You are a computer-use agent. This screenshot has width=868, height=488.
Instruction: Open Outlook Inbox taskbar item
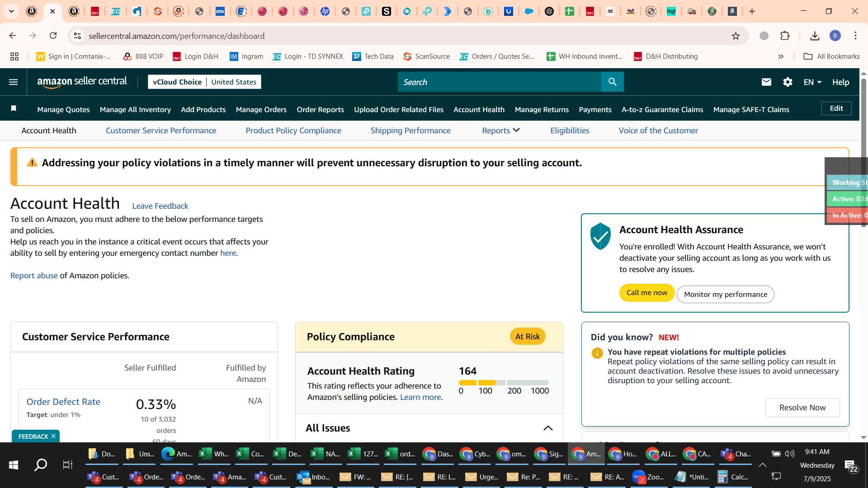click(x=313, y=477)
